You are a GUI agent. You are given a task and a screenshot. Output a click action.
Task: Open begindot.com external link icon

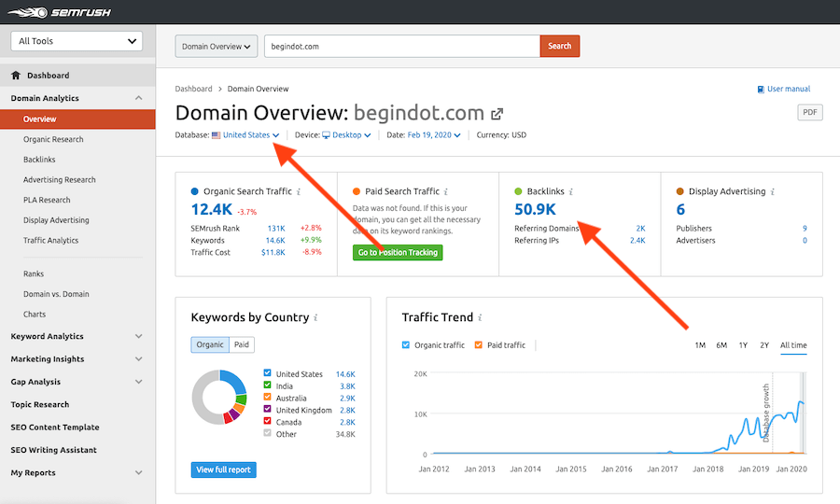click(497, 114)
